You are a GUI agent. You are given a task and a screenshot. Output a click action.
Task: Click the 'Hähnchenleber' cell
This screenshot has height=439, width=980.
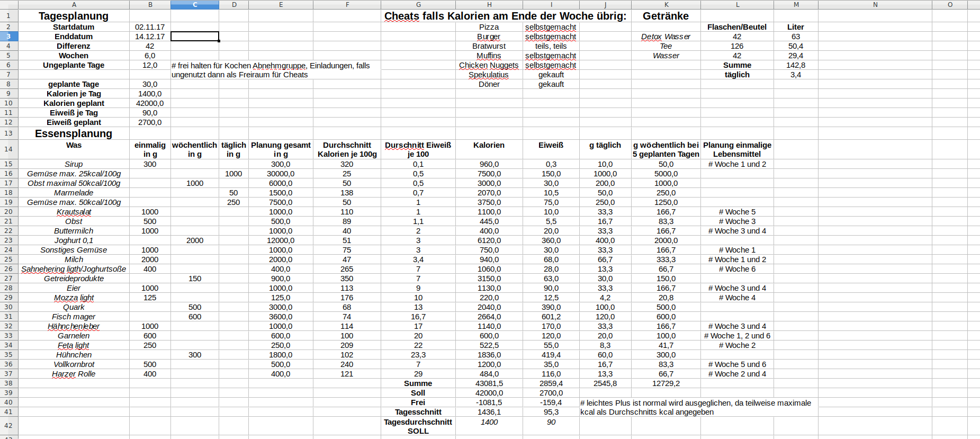coord(74,326)
